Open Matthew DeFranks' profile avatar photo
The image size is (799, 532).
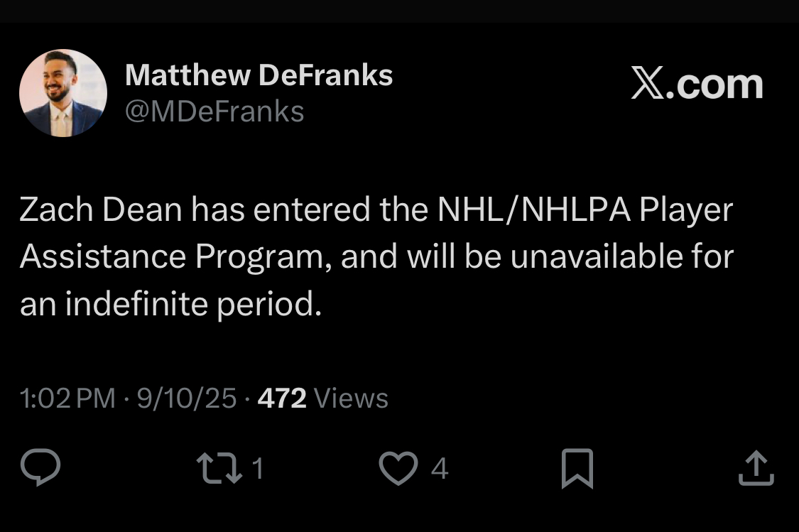pos(63,93)
